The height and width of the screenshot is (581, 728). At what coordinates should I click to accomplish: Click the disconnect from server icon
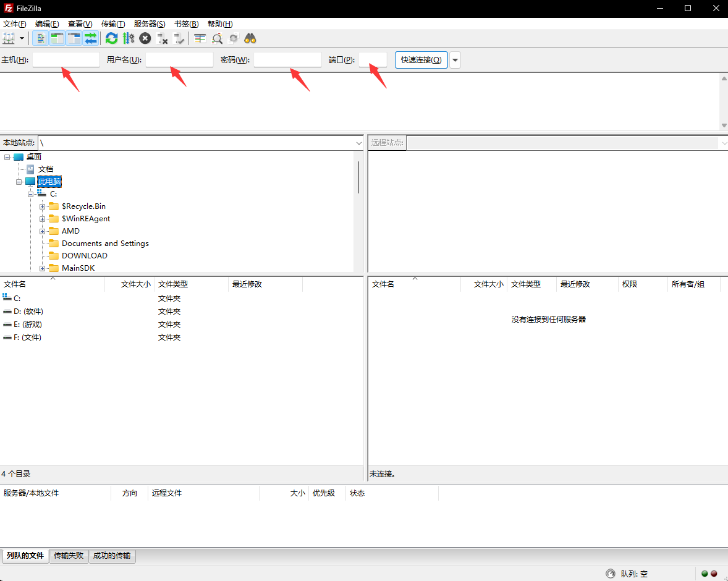coord(162,38)
